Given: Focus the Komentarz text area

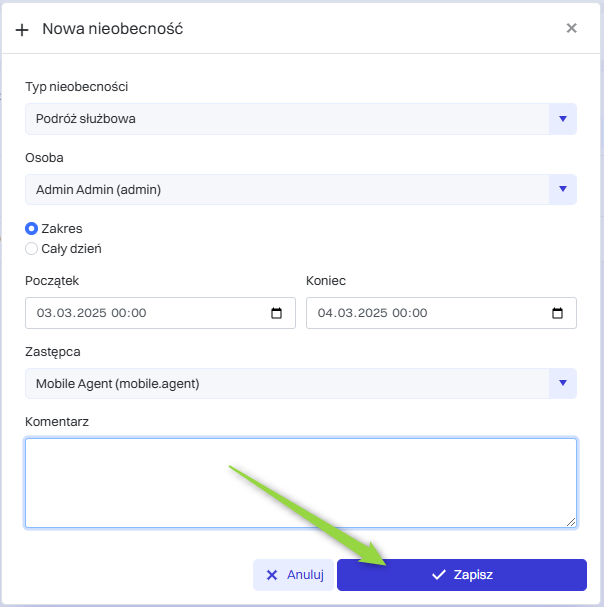Looking at the screenshot, I should [300, 482].
